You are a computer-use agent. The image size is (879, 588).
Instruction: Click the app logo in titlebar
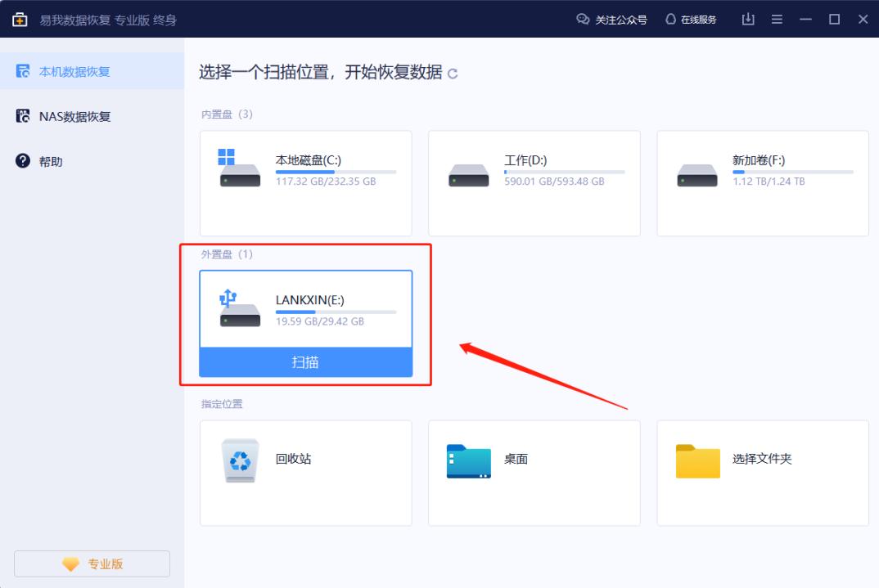(18, 18)
